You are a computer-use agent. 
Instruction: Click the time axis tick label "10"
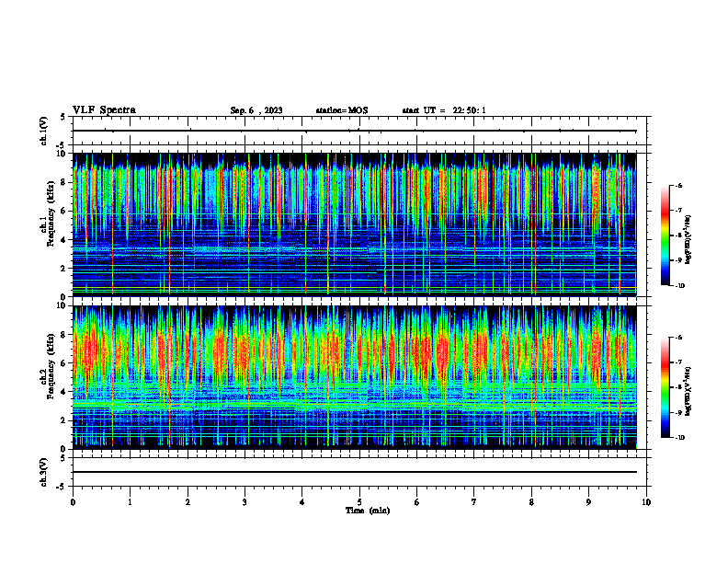coord(646,502)
